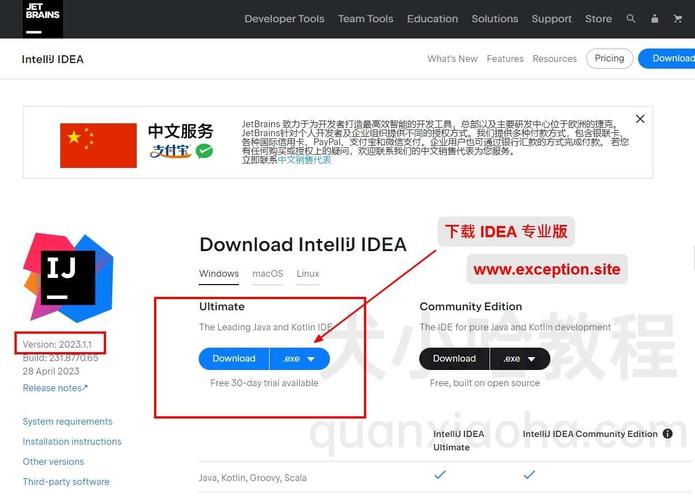Go to Features page
The height and width of the screenshot is (500, 695).
pyautogui.click(x=505, y=59)
